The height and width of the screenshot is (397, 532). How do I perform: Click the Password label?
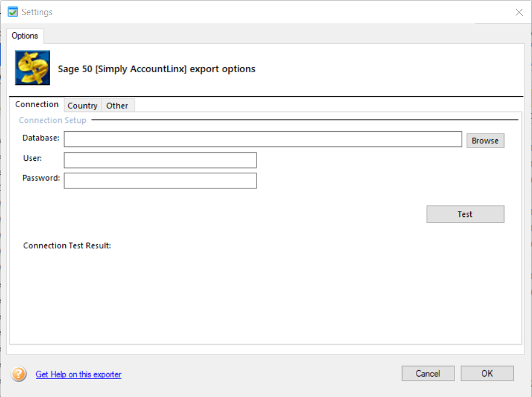pos(41,178)
